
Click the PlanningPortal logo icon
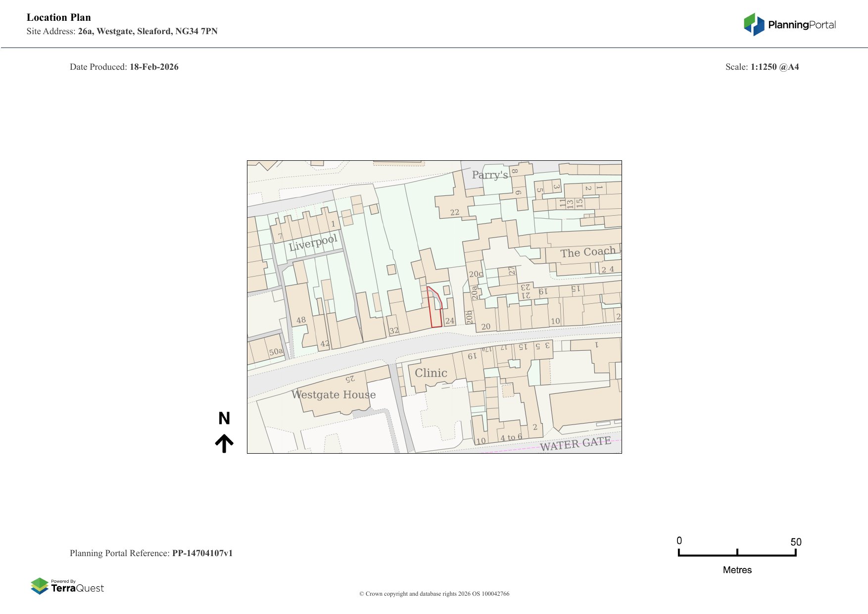click(x=754, y=24)
